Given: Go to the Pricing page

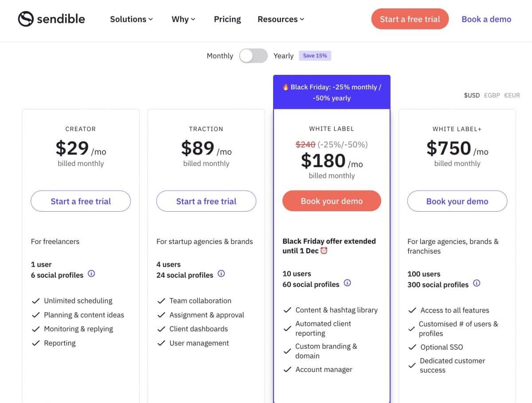Looking at the screenshot, I should (227, 19).
